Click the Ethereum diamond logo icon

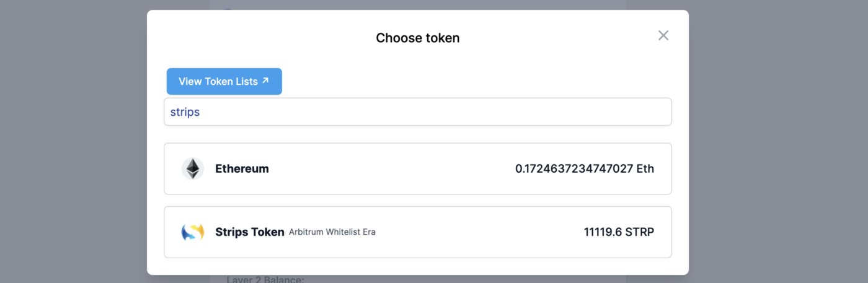click(x=193, y=168)
